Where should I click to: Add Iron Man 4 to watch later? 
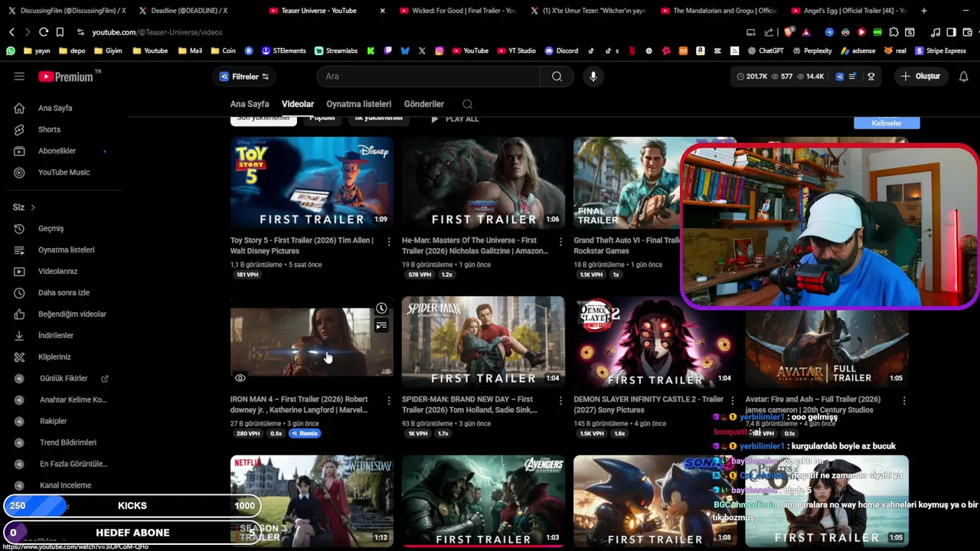click(x=381, y=308)
